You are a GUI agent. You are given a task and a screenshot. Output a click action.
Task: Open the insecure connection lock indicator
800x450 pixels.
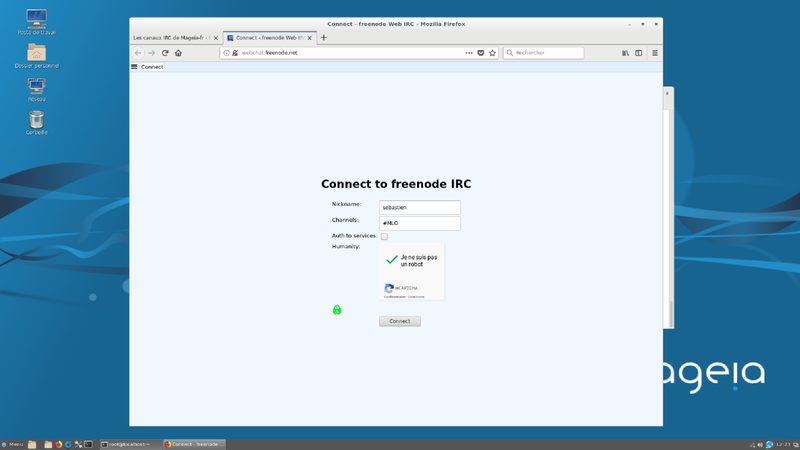(235, 53)
